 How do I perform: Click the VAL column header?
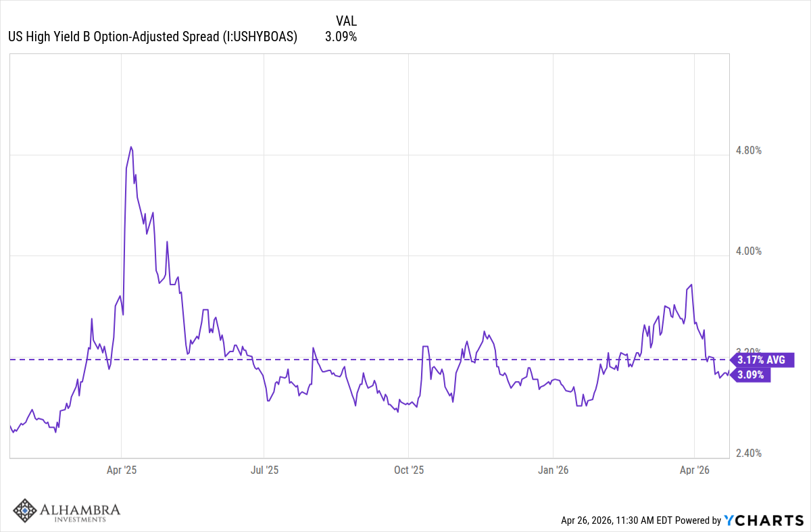(x=346, y=21)
